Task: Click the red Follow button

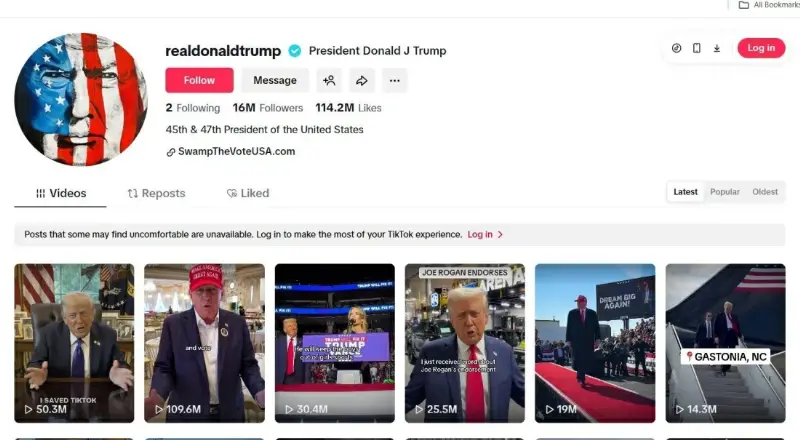Action: point(199,81)
